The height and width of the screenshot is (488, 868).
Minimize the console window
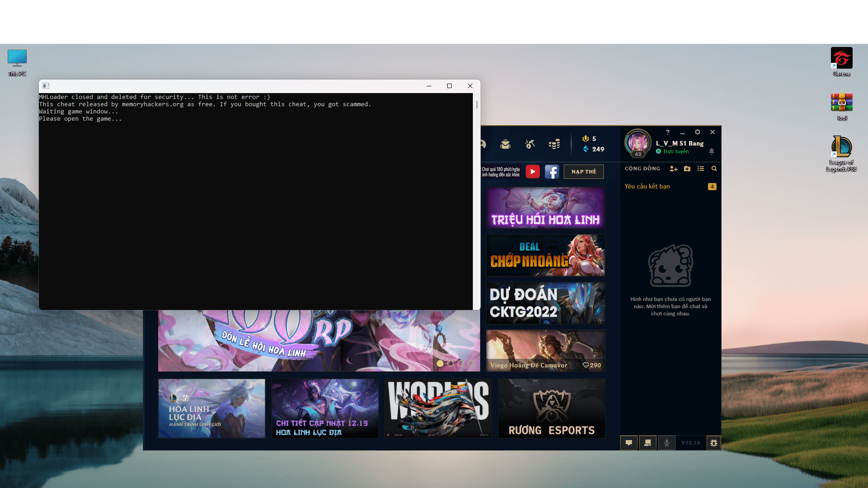(429, 86)
